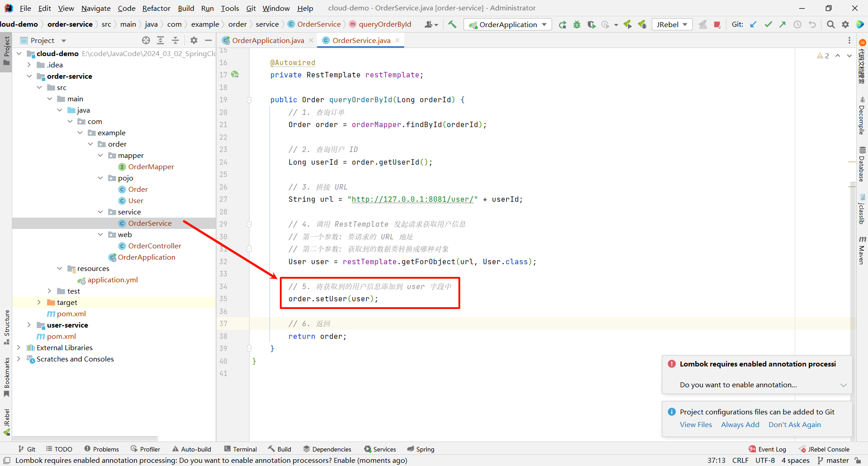Push commits with Git green arrow
This screenshot has height=466, width=868.
pos(783,24)
